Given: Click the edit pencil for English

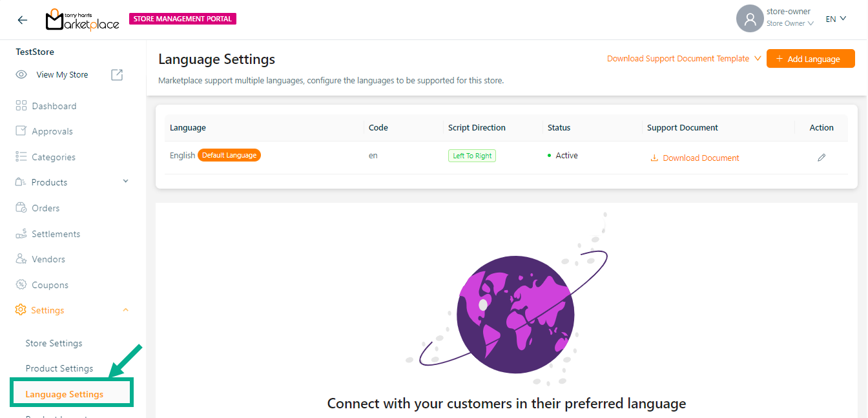Looking at the screenshot, I should 821,158.
